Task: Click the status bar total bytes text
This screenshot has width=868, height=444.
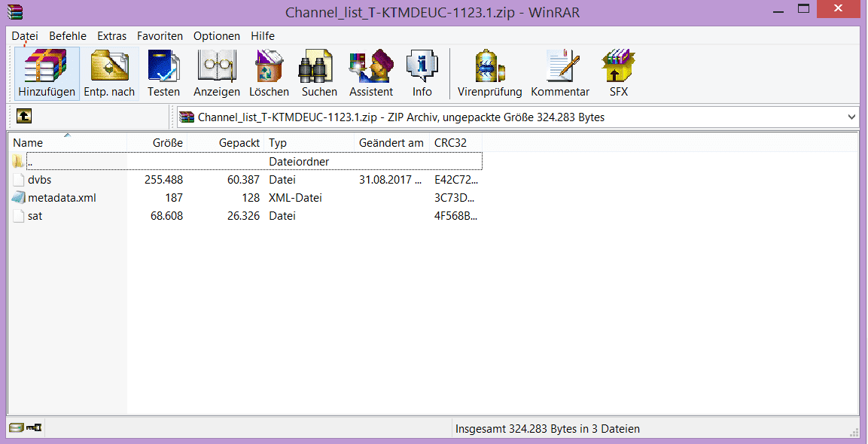Action: (x=547, y=428)
